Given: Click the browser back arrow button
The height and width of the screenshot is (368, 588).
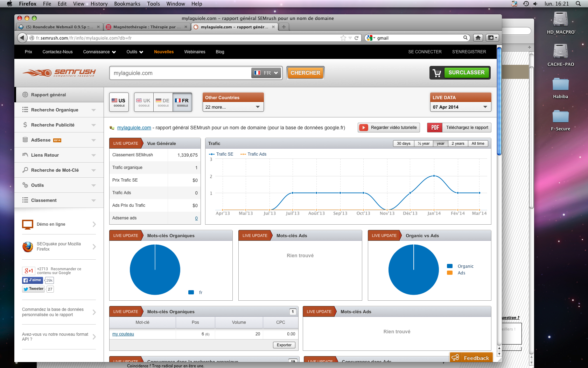Looking at the screenshot, I should pyautogui.click(x=22, y=38).
